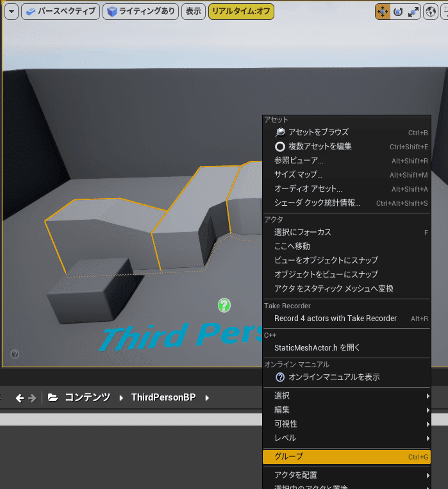The width and height of the screenshot is (448, 489).
Task: Expand the 編集 submenu
Action: click(347, 410)
